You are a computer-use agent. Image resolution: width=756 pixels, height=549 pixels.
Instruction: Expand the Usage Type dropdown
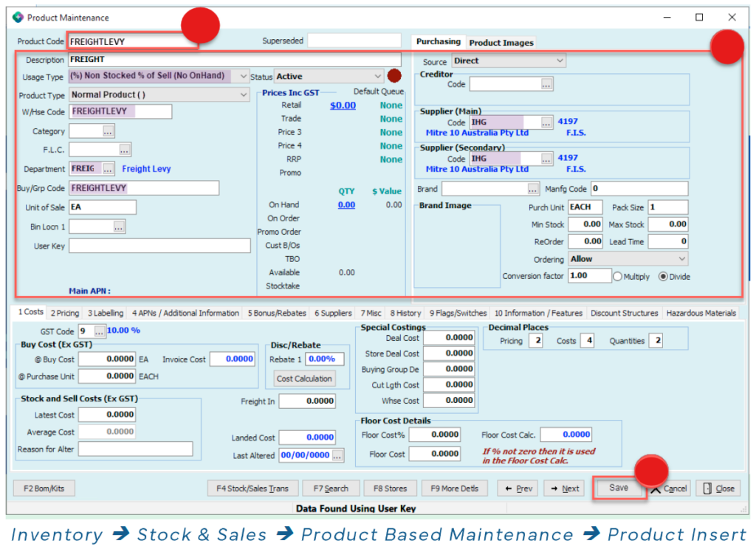click(244, 76)
